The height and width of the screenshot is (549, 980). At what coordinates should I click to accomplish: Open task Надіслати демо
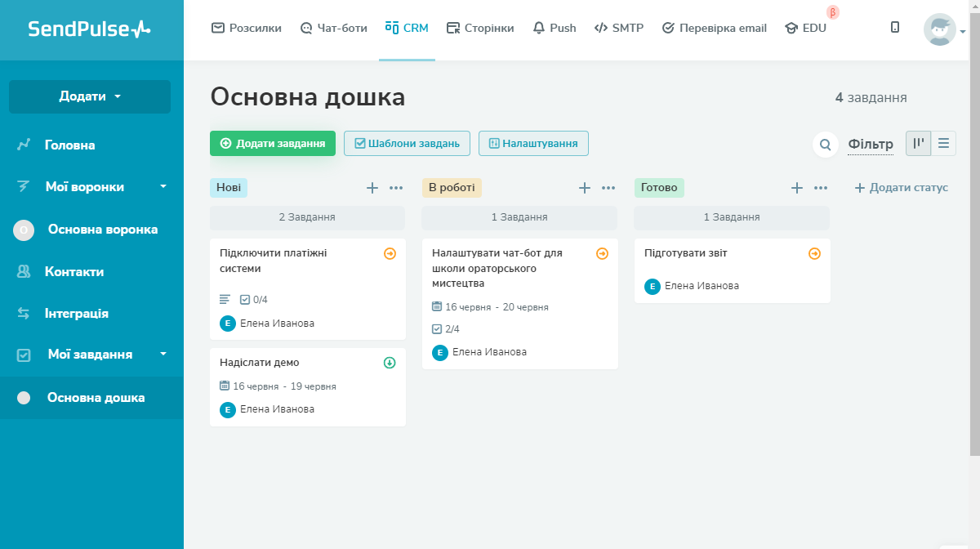click(x=260, y=363)
